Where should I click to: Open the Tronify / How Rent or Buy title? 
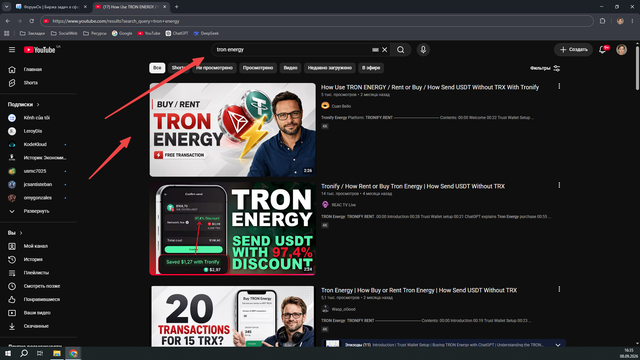413,187
